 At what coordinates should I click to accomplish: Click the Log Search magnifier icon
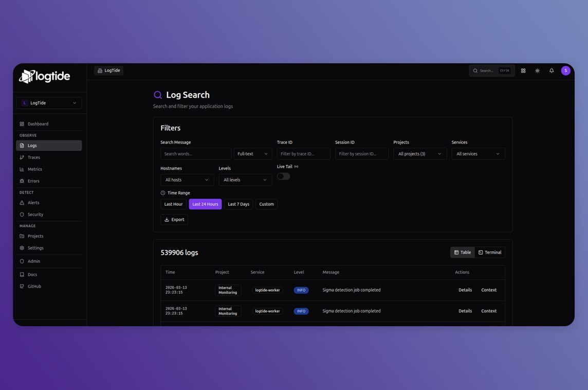[158, 95]
